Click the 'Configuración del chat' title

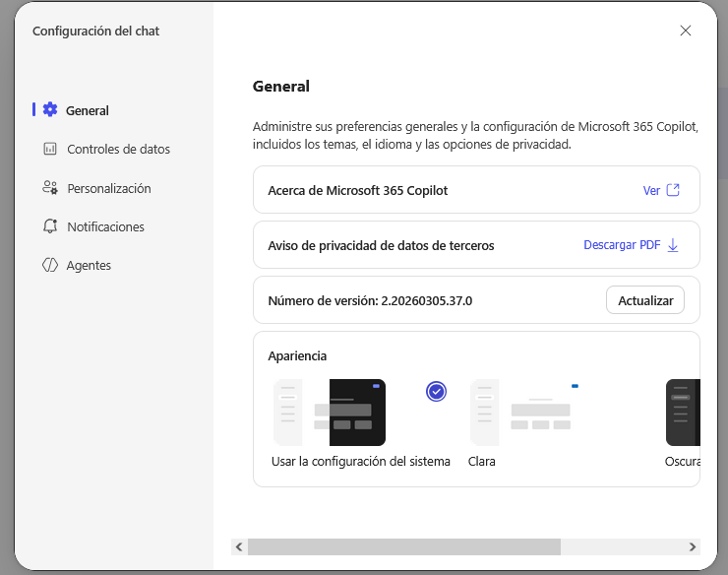click(x=95, y=32)
